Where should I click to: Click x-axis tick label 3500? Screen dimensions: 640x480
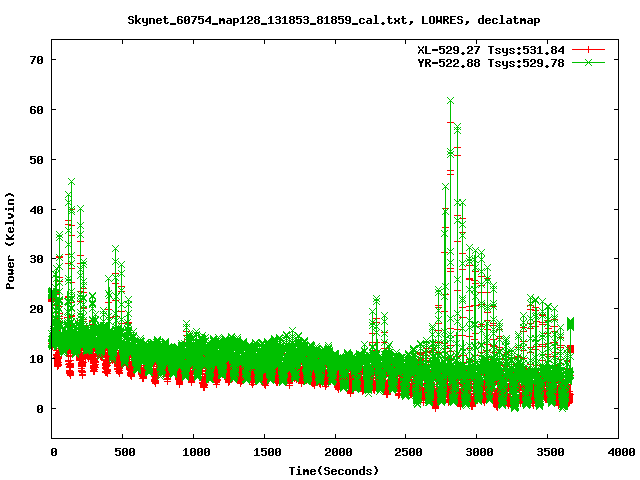click(x=550, y=452)
